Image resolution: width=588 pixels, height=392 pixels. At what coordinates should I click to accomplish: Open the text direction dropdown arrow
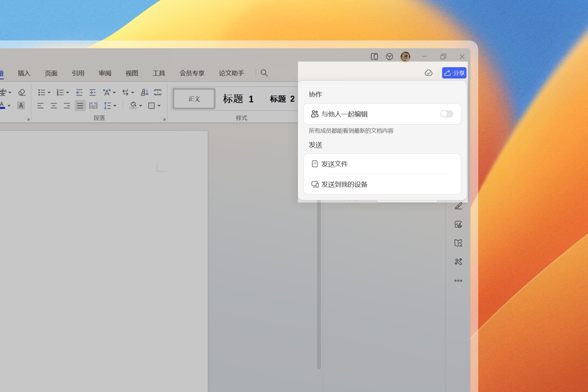click(x=133, y=92)
